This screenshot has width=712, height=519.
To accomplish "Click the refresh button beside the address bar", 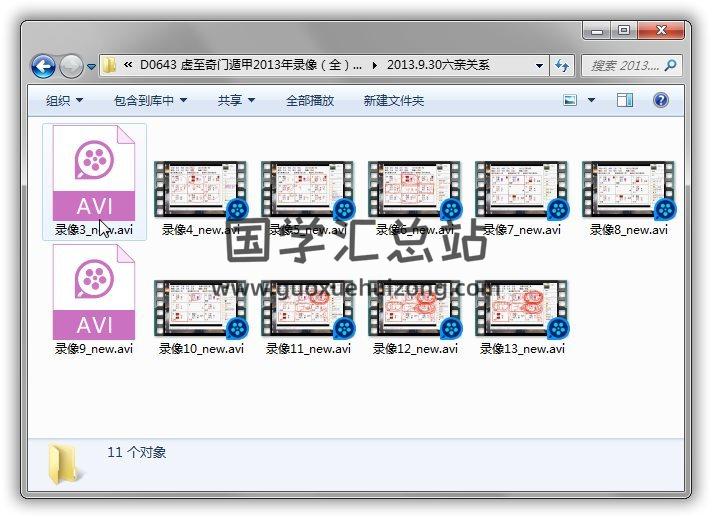I will [562, 66].
